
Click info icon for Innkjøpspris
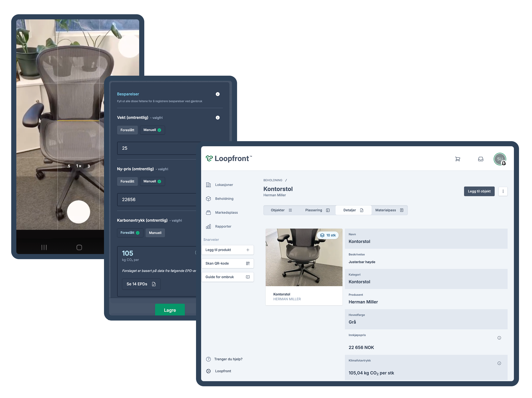(x=499, y=338)
